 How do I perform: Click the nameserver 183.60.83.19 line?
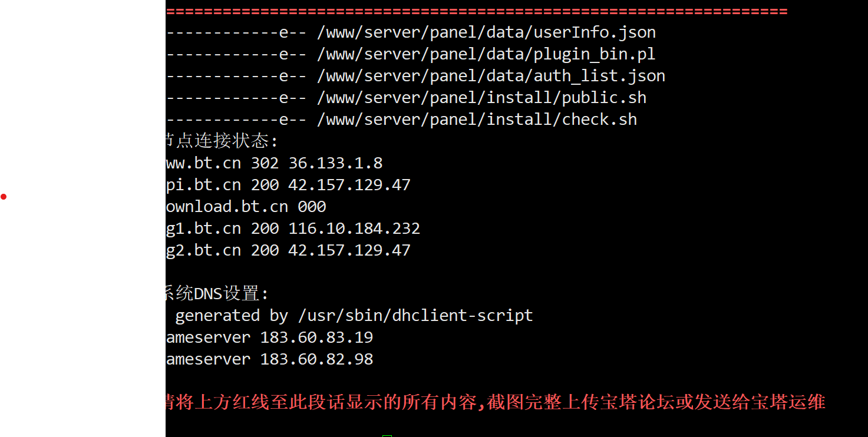269,337
